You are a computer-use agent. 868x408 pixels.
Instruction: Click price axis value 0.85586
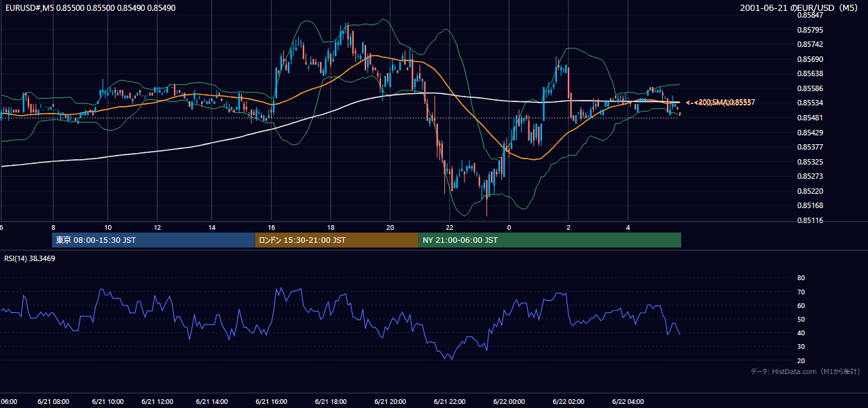pos(810,88)
